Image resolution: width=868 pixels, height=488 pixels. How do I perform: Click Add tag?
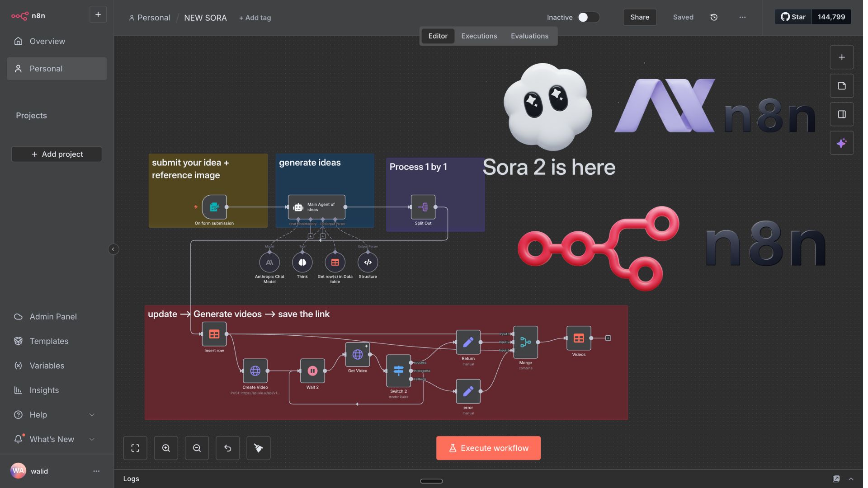[x=255, y=18]
